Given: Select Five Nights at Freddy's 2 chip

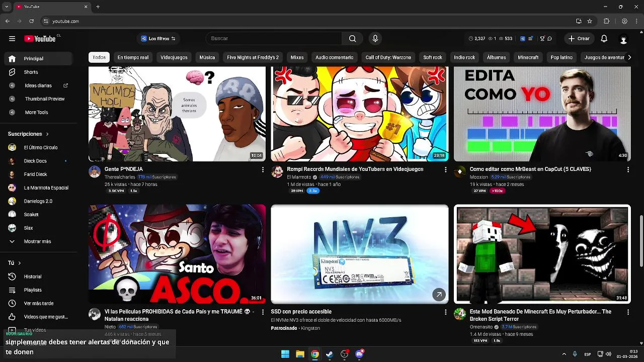Looking at the screenshot, I should (x=253, y=57).
